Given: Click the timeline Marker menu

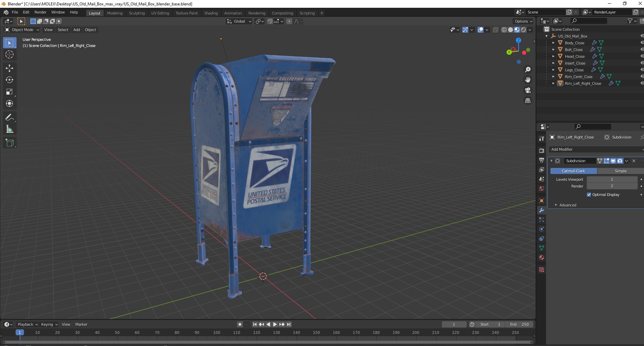Looking at the screenshot, I should tap(81, 324).
